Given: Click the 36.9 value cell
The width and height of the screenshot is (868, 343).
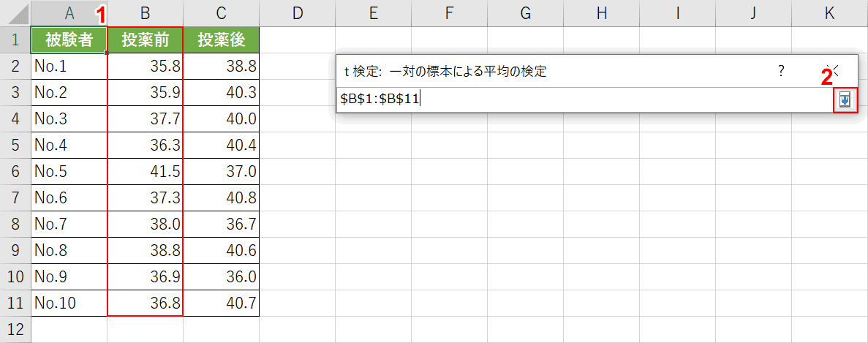Looking at the screenshot, I should [x=145, y=276].
